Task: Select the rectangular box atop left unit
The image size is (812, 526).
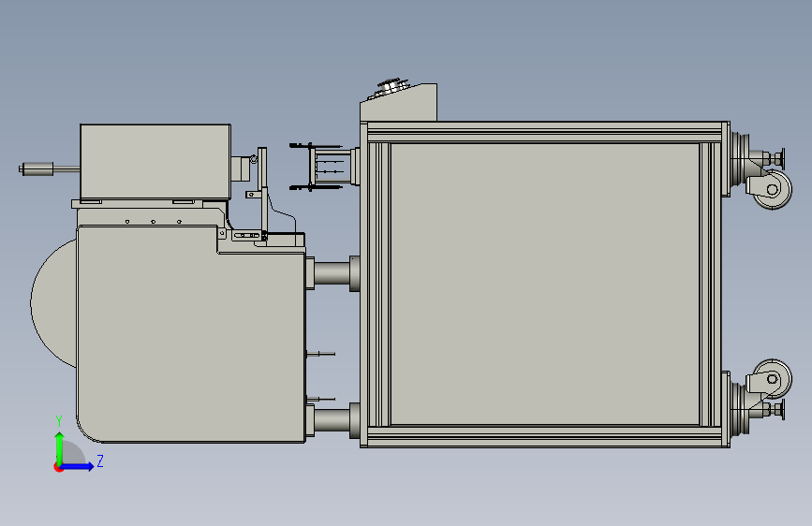Action: click(x=155, y=162)
